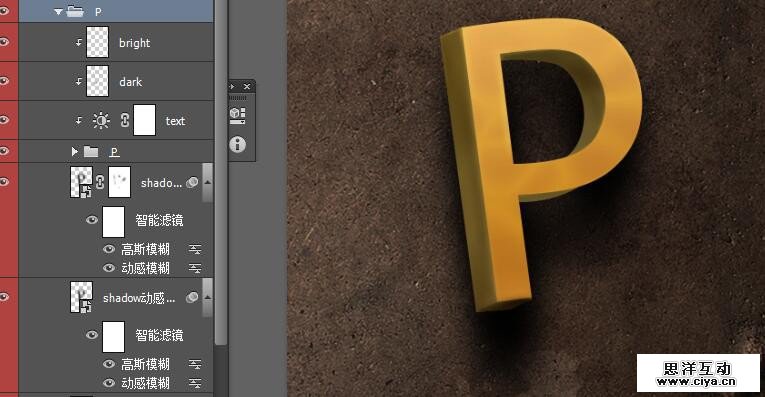Click the folder icon of underlined P group

pyautogui.click(x=91, y=152)
